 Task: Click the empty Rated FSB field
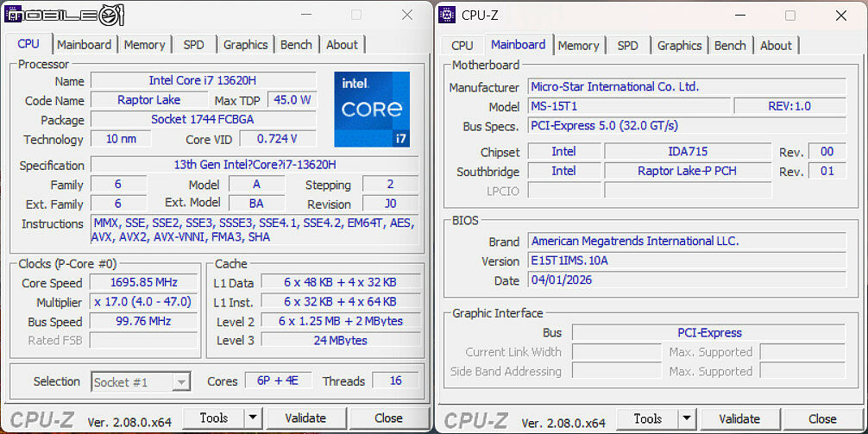[143, 340]
